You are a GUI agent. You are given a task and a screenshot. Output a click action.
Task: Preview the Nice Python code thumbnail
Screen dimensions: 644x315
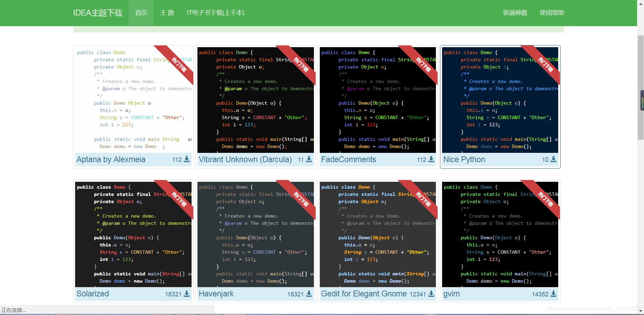(500, 100)
